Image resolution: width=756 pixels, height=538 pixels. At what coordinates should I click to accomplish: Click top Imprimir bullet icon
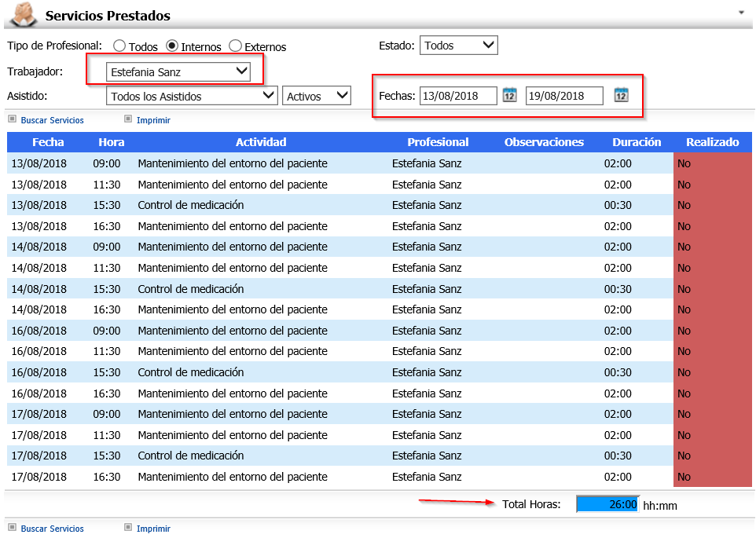pyautogui.click(x=128, y=119)
